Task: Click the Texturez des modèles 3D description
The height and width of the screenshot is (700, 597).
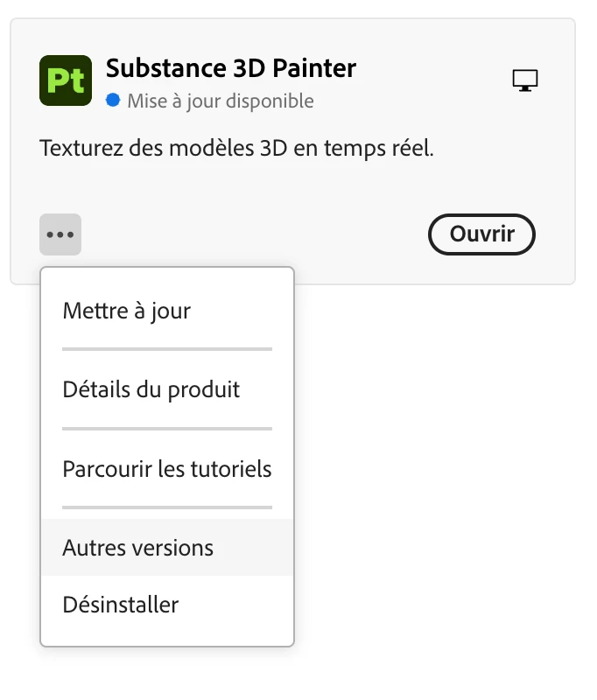Action: (x=236, y=148)
